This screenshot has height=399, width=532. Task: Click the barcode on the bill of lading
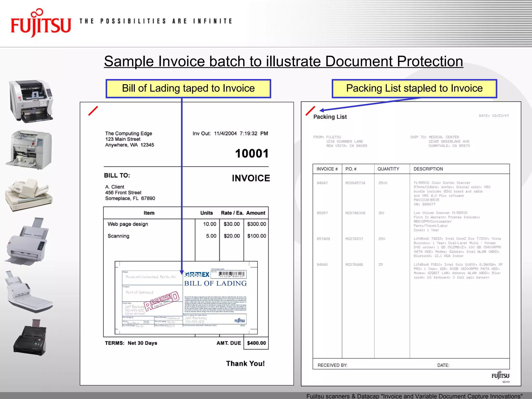[231, 274]
